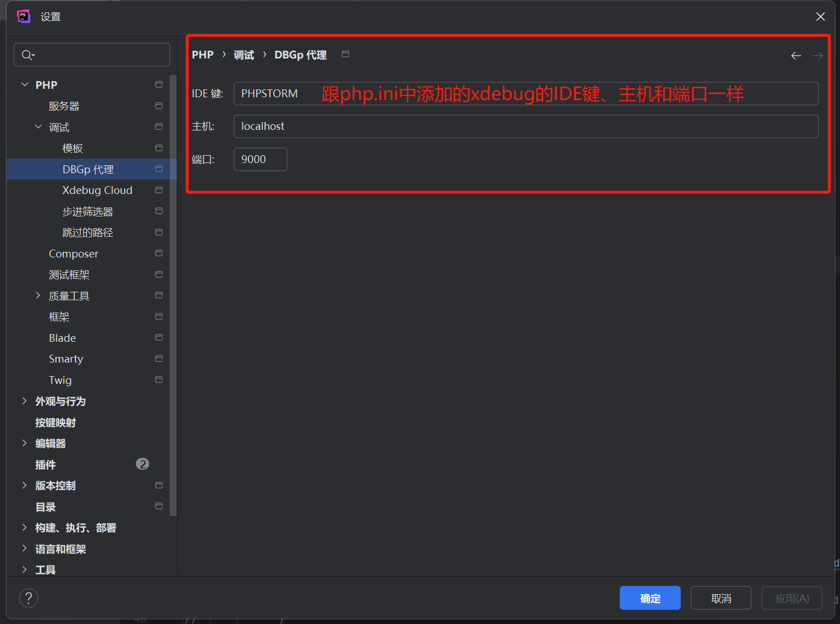
Task: Collapse the 调试 tree node
Action: pos(38,126)
